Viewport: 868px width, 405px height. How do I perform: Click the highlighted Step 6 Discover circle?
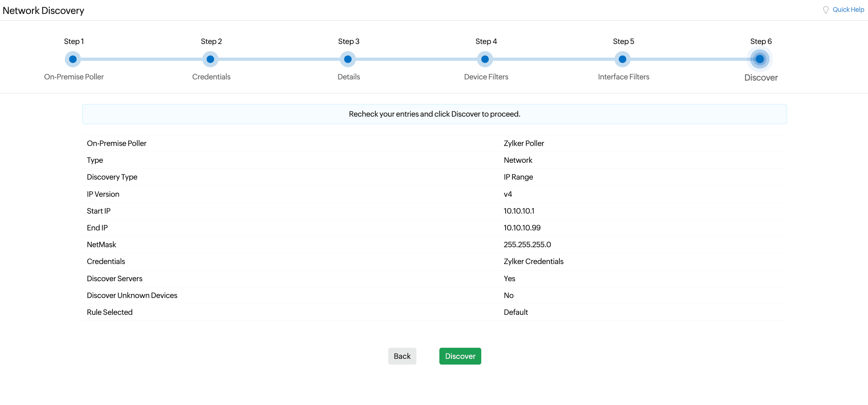[759, 59]
